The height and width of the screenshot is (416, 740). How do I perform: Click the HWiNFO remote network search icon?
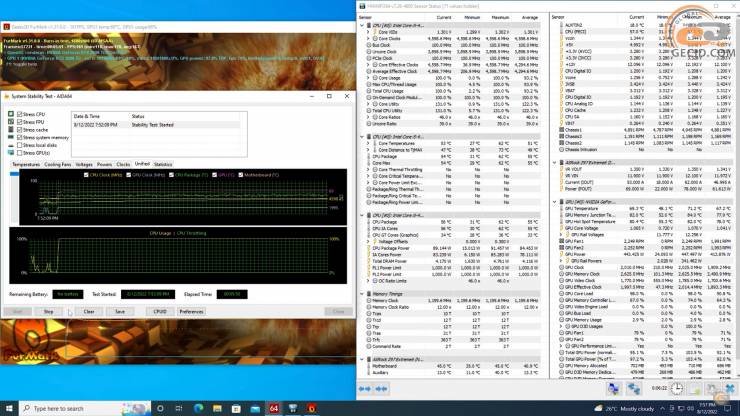click(x=613, y=389)
